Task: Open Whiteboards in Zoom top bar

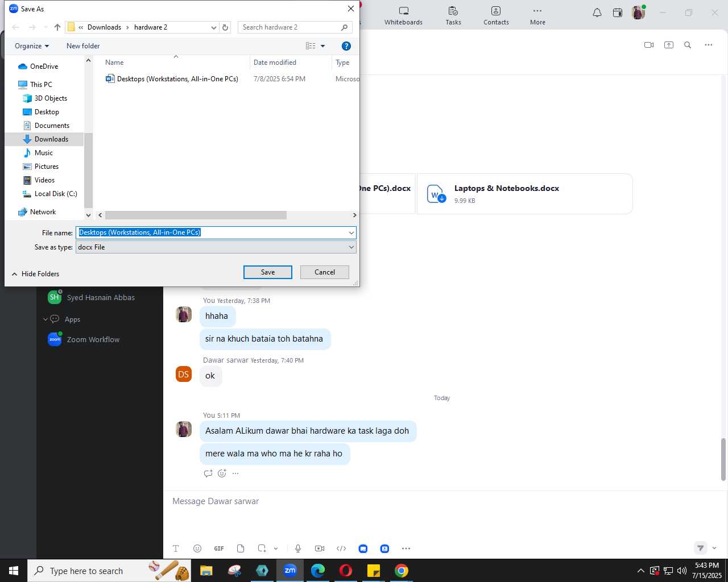Action: click(x=403, y=16)
